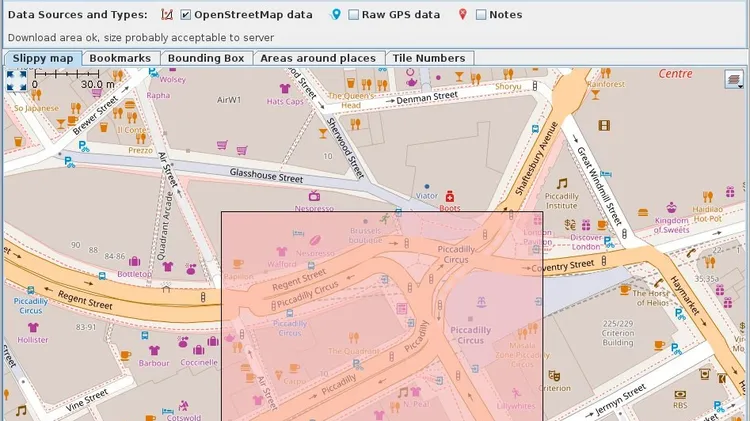Click the cinema film icon near Great Windmill Street
This screenshot has height=421, width=750.
coord(604,125)
